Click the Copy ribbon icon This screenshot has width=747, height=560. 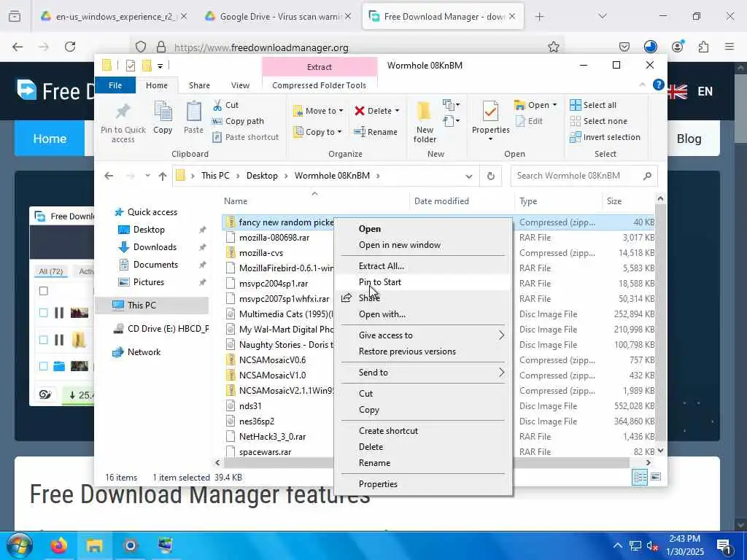pyautogui.click(x=163, y=117)
